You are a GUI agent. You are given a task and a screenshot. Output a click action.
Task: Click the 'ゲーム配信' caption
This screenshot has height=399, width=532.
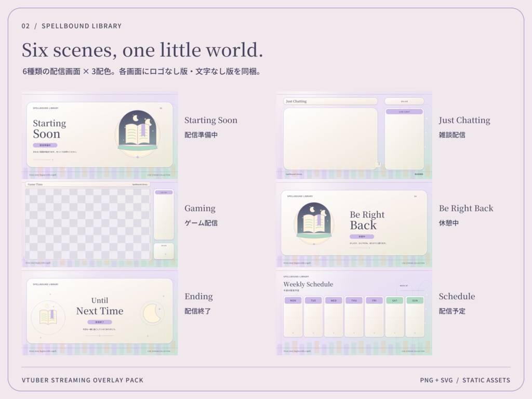[201, 223]
